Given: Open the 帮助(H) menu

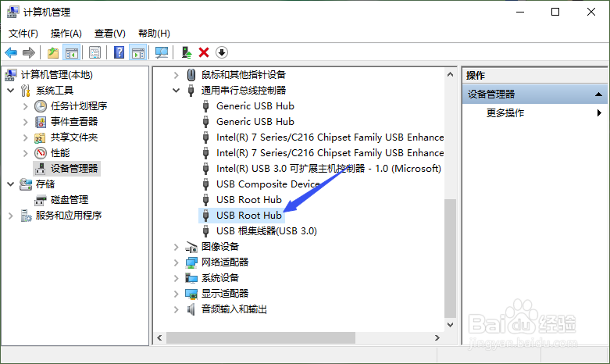Looking at the screenshot, I should (x=154, y=34).
